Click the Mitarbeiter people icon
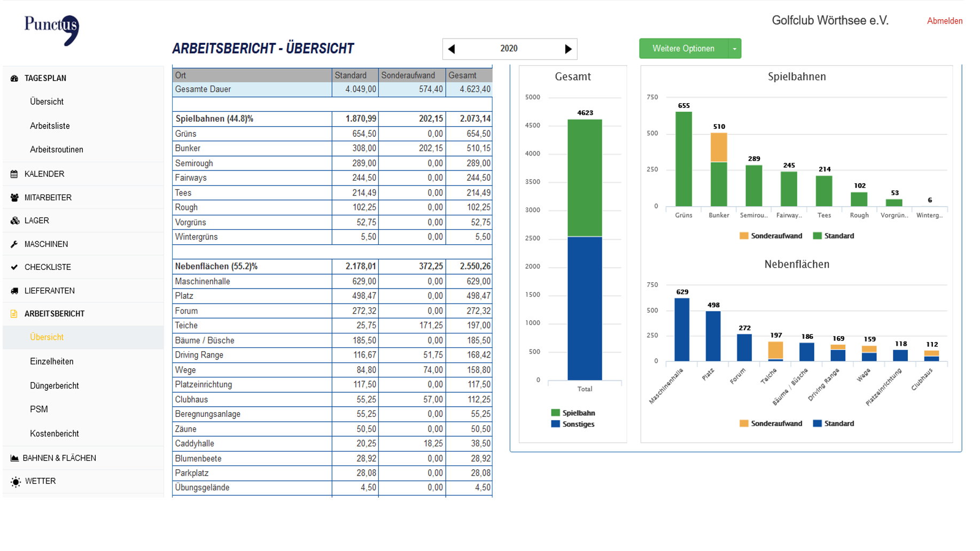Image resolution: width=980 pixels, height=551 pixels. point(14,198)
